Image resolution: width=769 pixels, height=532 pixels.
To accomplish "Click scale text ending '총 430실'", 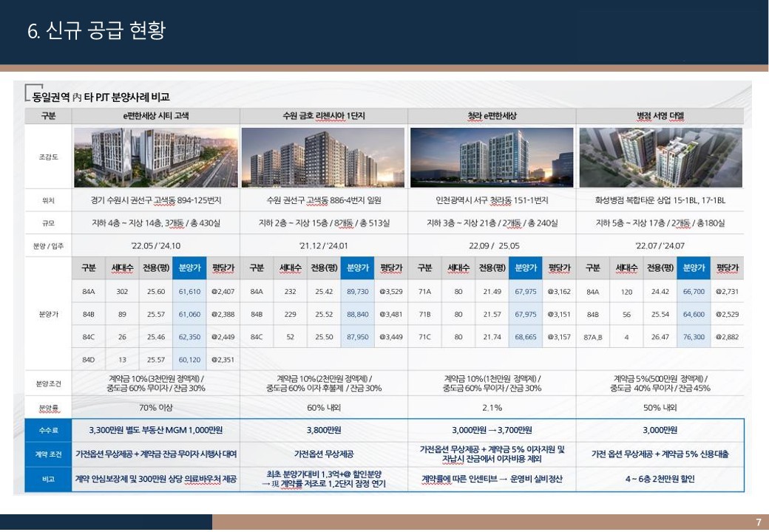I will pos(156,223).
